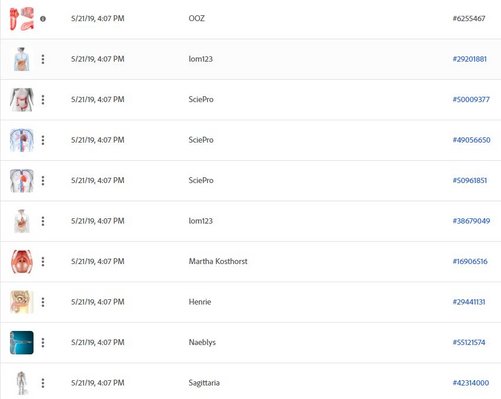Open the more options menu for asset #50009377
This screenshot has width=501, height=399.
pos(43,100)
